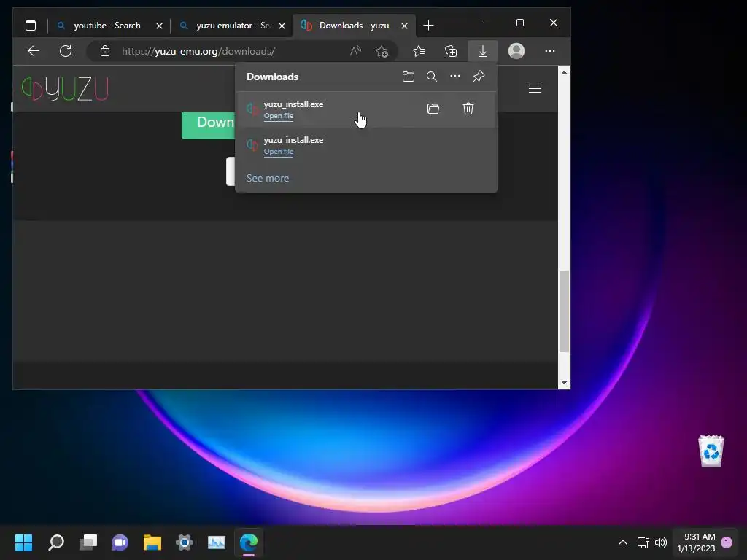Screen dimensions: 747x560
Task: Open network status in system tray
Action: 643,542
